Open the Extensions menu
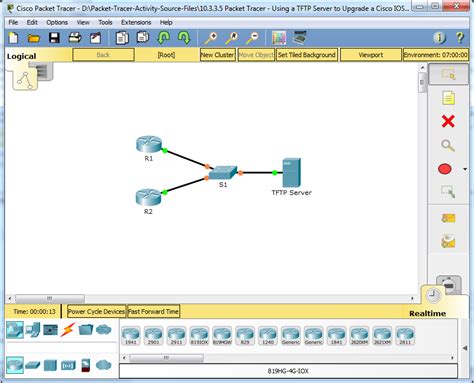Screen dimensions: 474x383 [136, 22]
